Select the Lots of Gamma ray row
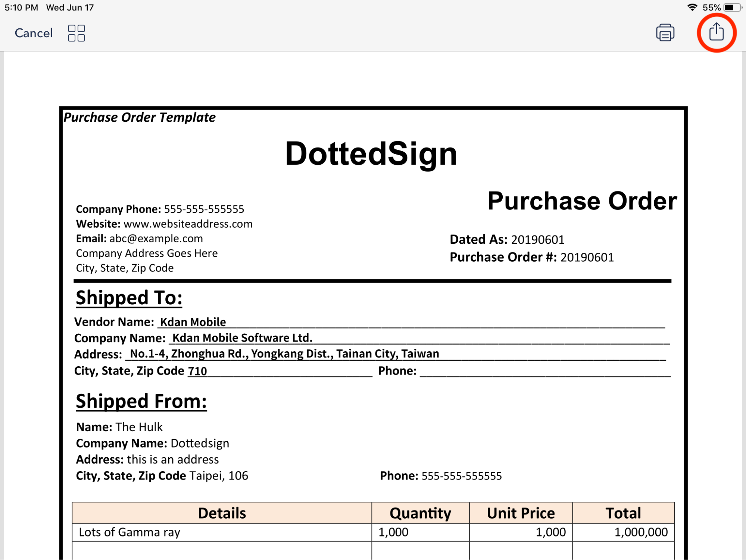This screenshot has height=560, width=746. pyautogui.click(x=373, y=532)
